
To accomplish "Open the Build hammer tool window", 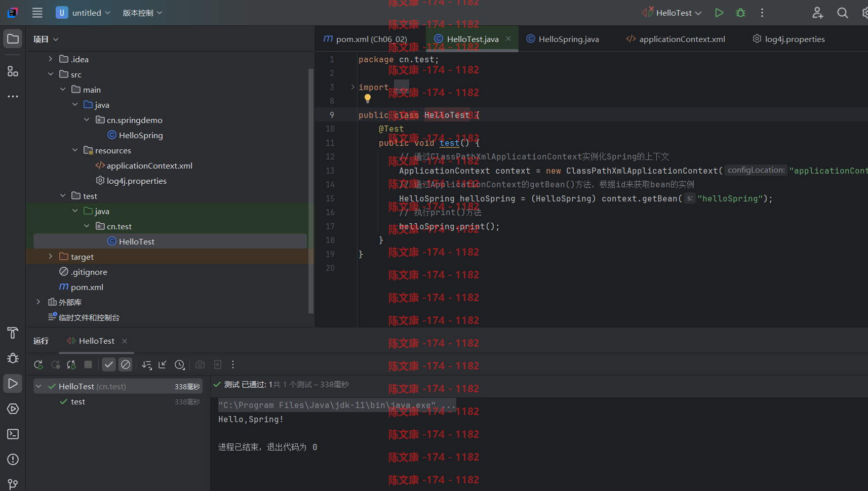I will click(x=13, y=333).
